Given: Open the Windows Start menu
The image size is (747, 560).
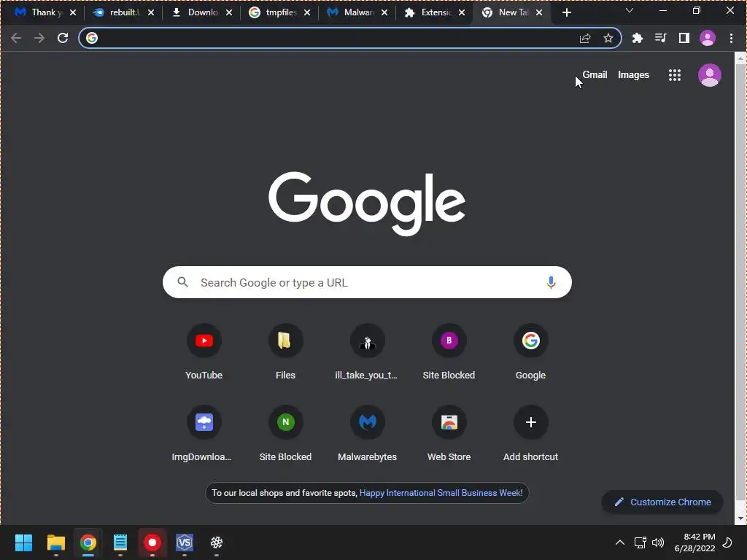Looking at the screenshot, I should [x=23, y=542].
